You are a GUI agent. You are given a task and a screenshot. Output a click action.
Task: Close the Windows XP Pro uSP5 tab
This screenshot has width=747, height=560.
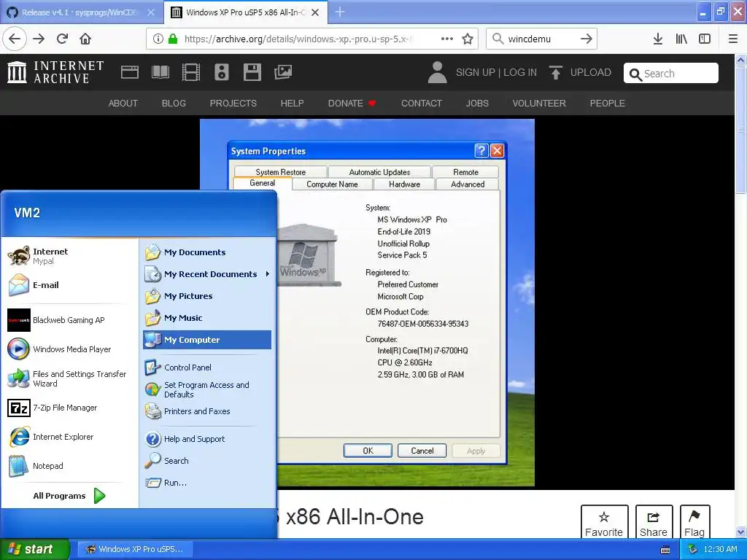[x=315, y=12]
